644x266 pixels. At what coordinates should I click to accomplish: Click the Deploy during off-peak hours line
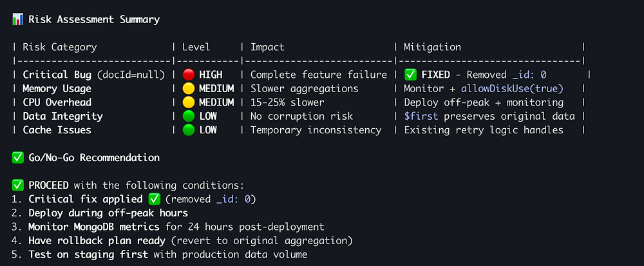tap(108, 213)
